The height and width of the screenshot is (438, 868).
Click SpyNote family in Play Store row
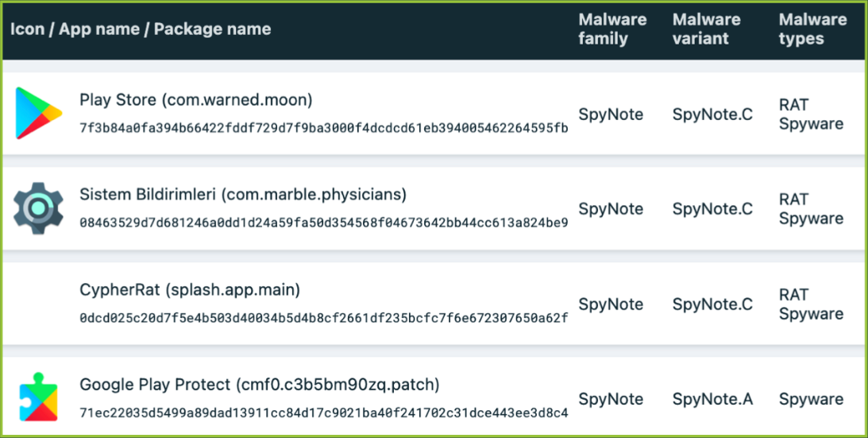pyautogui.click(x=611, y=114)
